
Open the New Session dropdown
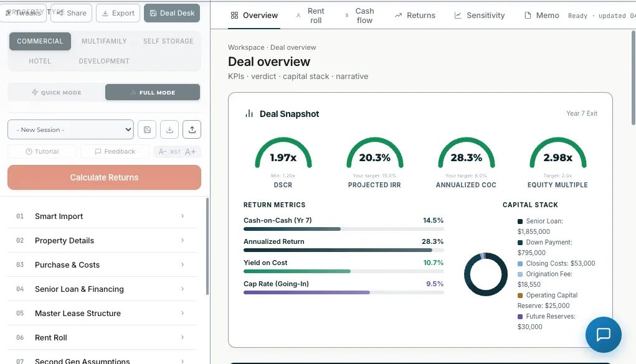tap(70, 129)
